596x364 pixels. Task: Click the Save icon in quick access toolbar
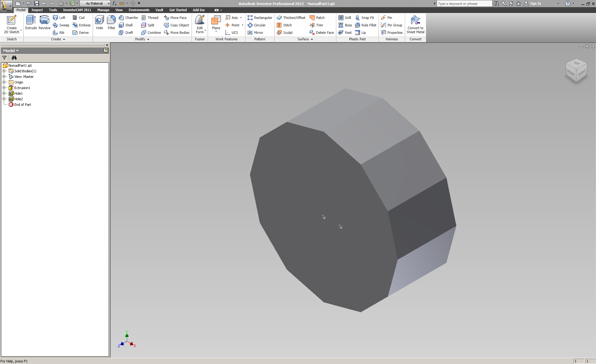point(36,3)
